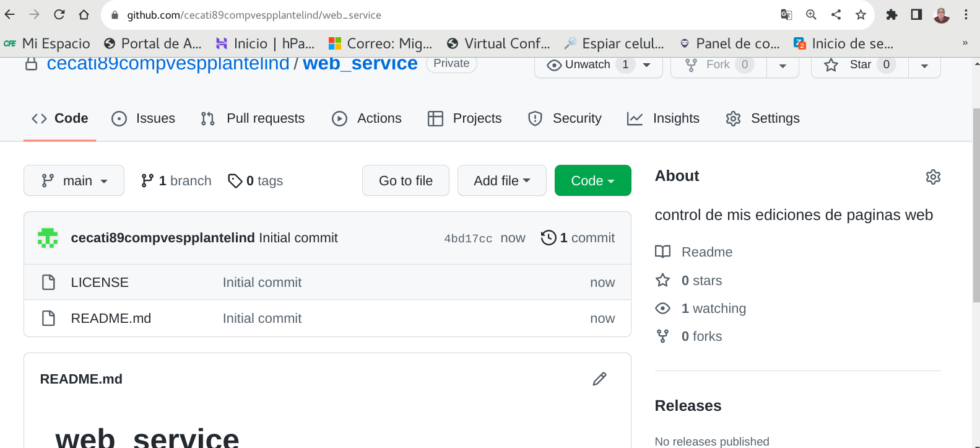
Task: Click the page vertical scrollbar
Action: (x=976, y=204)
